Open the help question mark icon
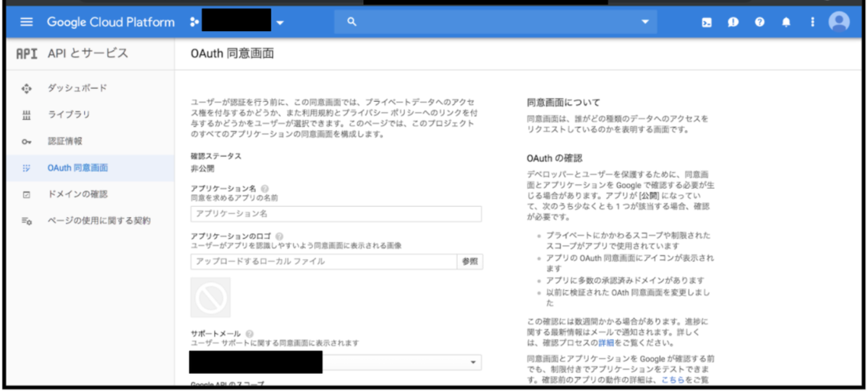This screenshot has width=868, height=392. click(759, 22)
